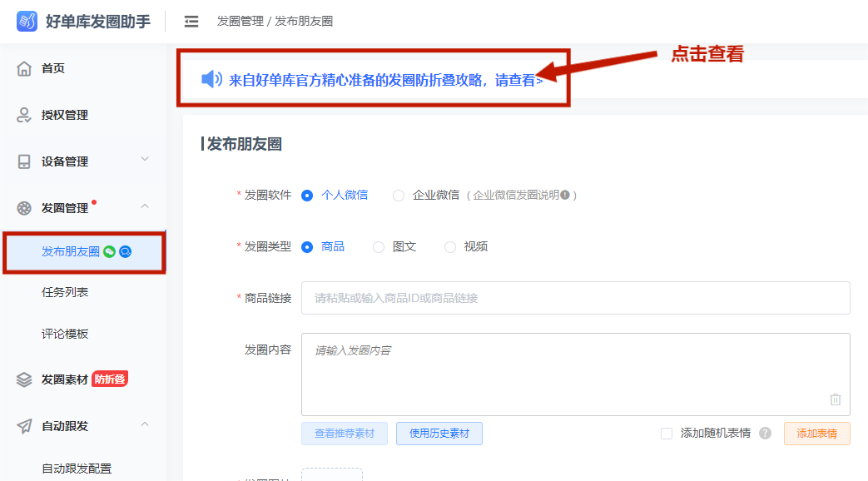Click the 发圈管理 breadcrumb

click(241, 21)
